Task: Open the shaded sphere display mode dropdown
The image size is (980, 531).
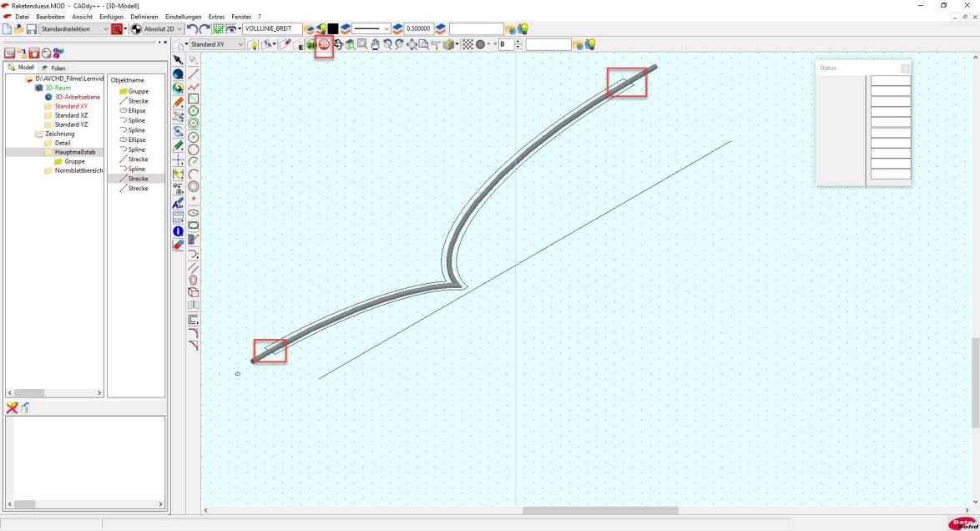Action: click(488, 44)
